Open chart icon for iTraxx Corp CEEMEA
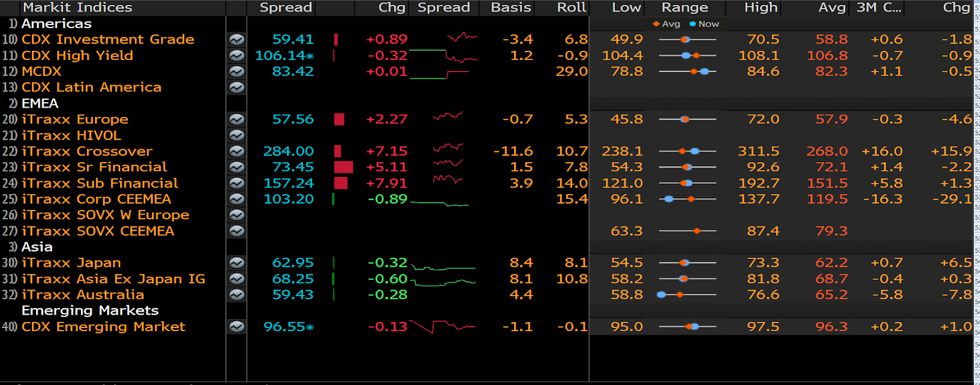 coord(236,199)
